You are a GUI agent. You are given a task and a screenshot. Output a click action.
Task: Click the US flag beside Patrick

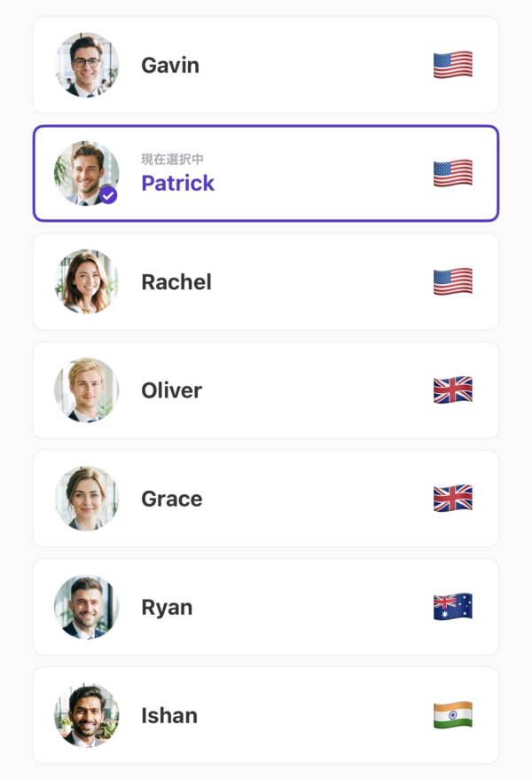pyautogui.click(x=452, y=173)
